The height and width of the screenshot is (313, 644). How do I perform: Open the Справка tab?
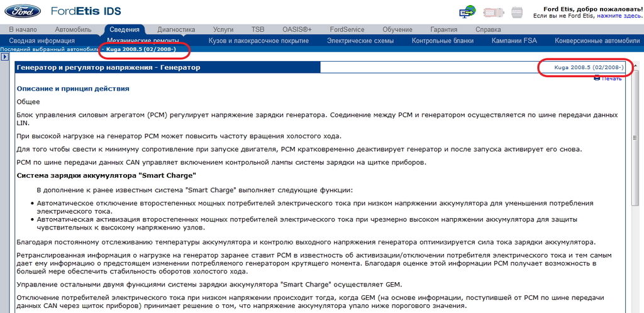tap(488, 30)
